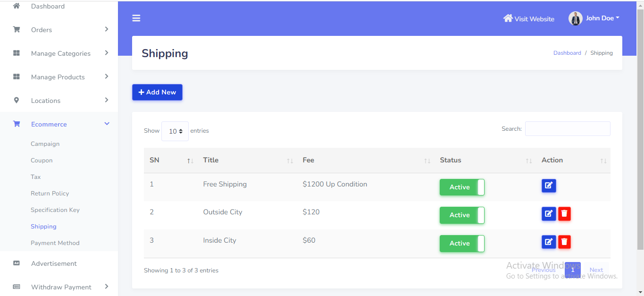Edit the Free Shipping row
Image resolution: width=644 pixels, height=296 pixels.
tap(549, 186)
